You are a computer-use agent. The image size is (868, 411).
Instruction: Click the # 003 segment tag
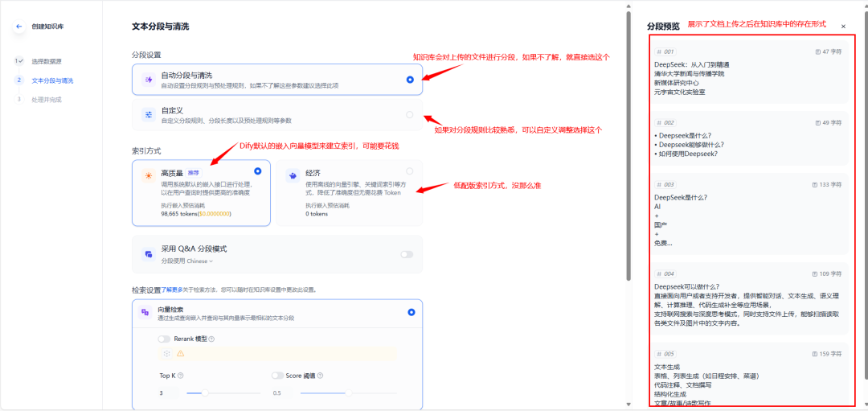[665, 184]
